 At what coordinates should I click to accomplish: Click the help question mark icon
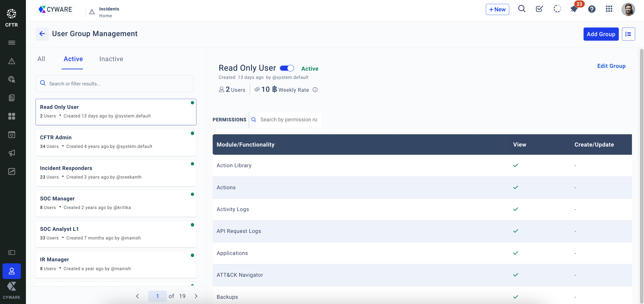coord(592,10)
